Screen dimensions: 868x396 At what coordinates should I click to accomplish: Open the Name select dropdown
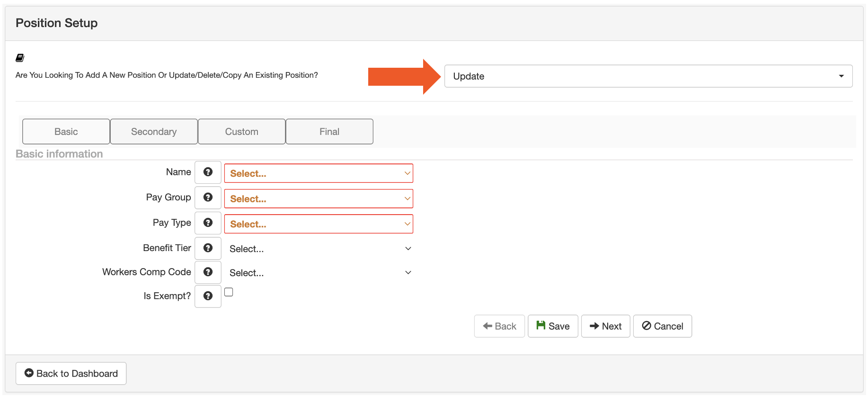coord(319,173)
